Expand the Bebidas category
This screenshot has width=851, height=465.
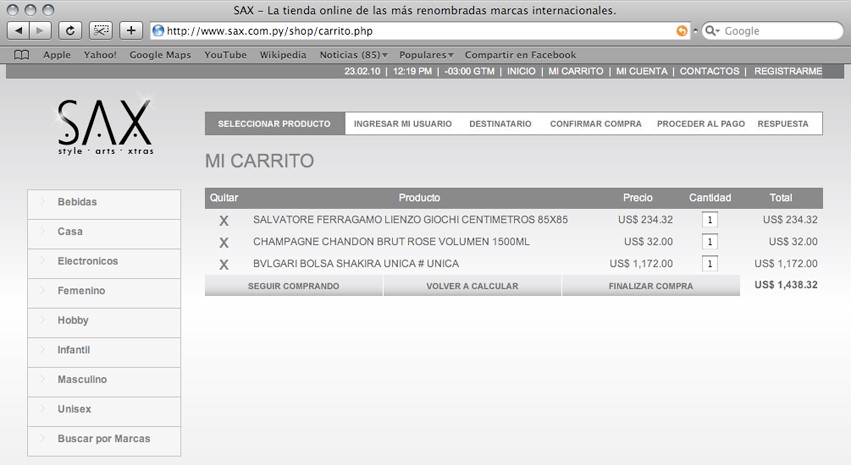pyautogui.click(x=104, y=205)
